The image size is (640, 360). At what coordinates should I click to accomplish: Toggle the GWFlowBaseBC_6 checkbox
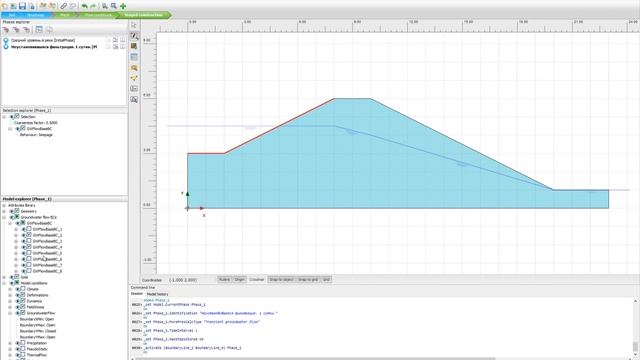pos(29,259)
